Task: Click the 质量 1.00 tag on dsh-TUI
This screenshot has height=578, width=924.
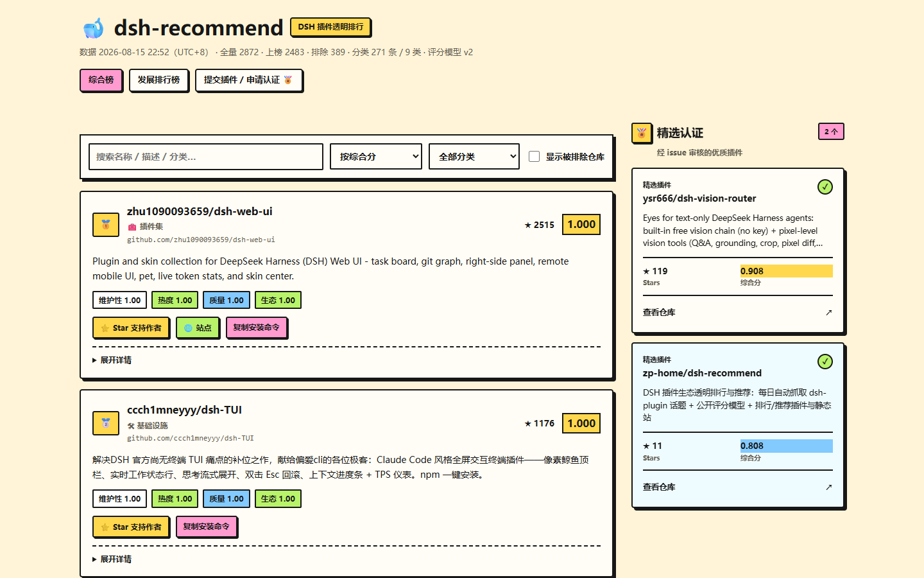Action: [x=227, y=499]
